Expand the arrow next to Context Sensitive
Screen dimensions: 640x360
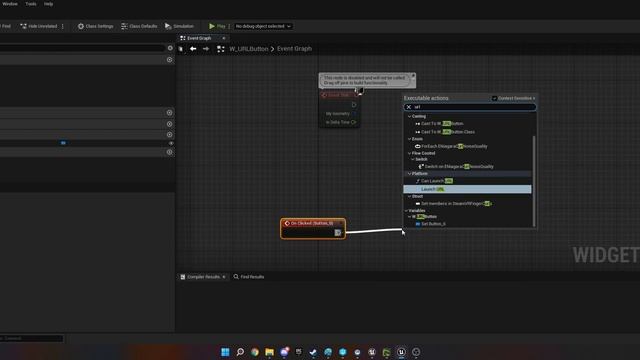coord(534,98)
